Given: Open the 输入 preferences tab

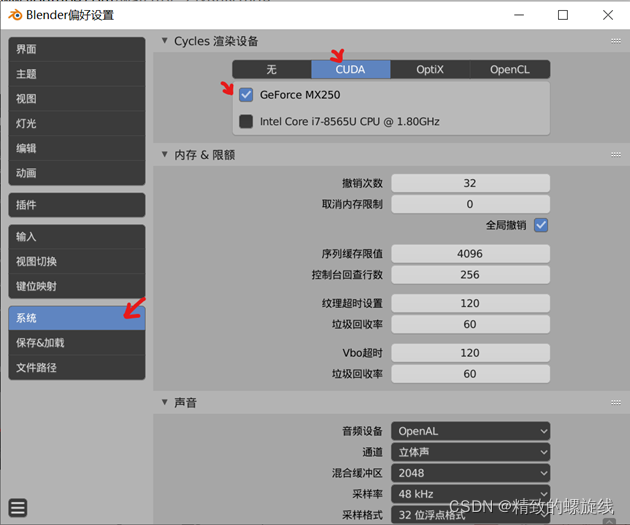Looking at the screenshot, I should click(77, 237).
